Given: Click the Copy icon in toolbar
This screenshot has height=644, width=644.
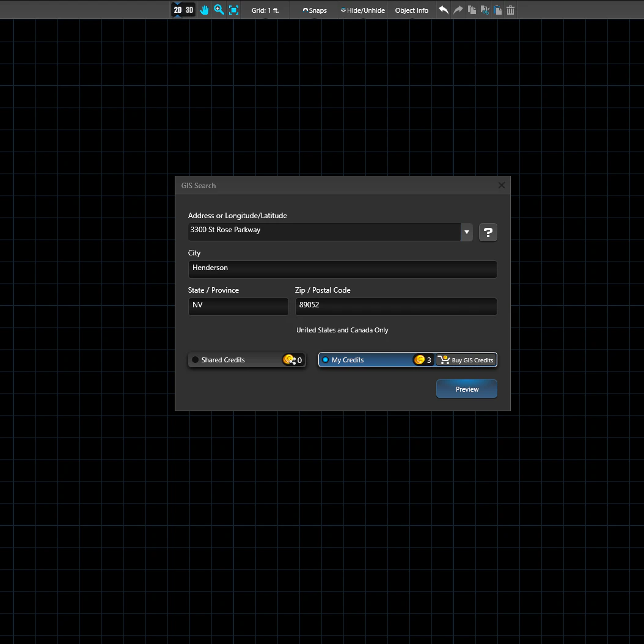Looking at the screenshot, I should pos(472,10).
